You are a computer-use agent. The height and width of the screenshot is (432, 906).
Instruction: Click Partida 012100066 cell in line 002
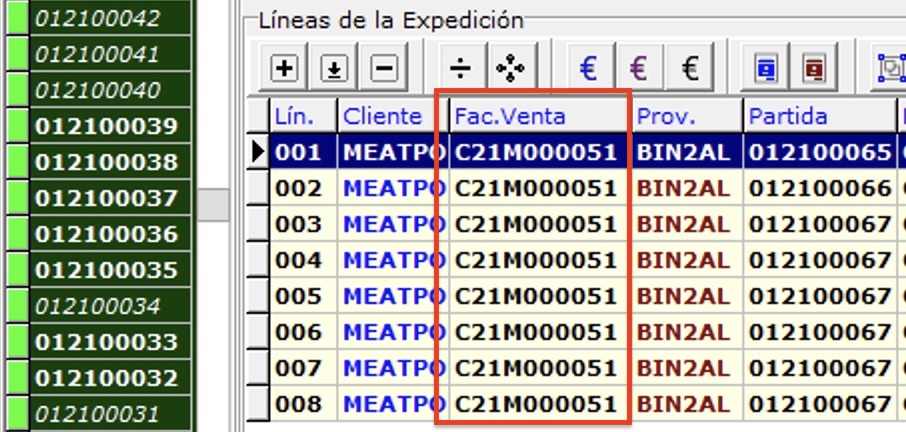point(819,188)
